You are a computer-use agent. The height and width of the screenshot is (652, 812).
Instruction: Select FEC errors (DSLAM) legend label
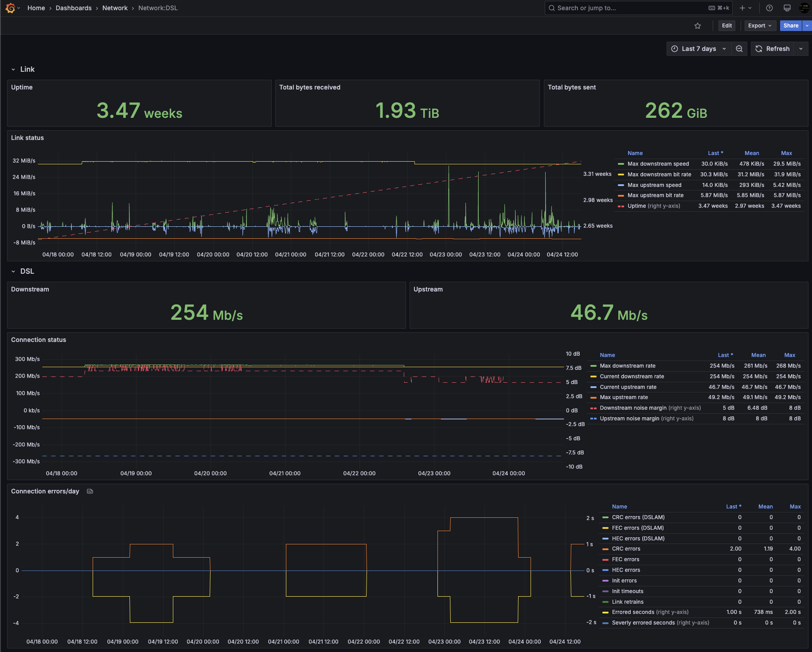[x=638, y=528]
